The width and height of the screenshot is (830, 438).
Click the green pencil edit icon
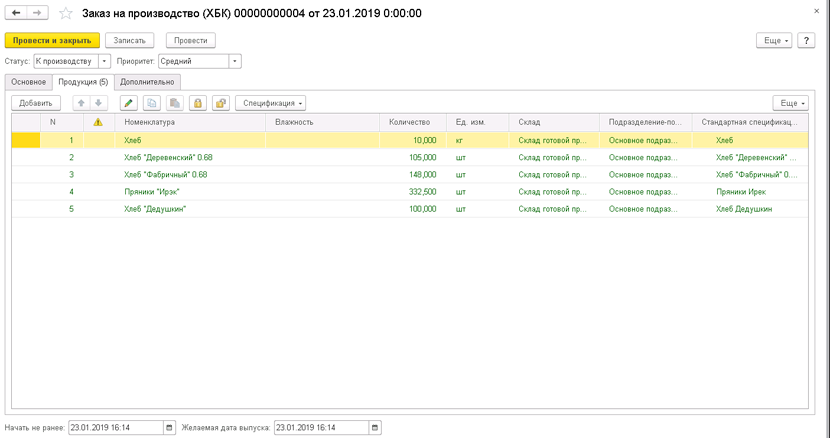129,103
